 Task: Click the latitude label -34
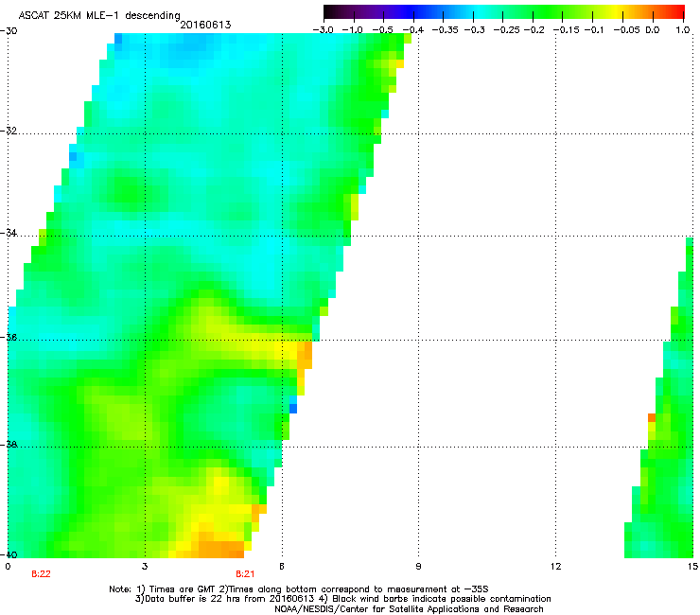click(x=8, y=233)
